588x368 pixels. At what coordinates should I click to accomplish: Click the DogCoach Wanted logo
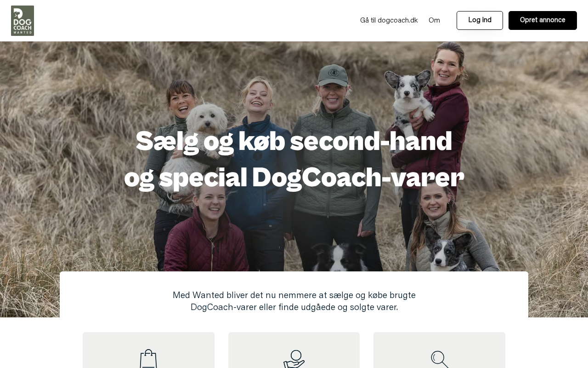[x=23, y=21]
